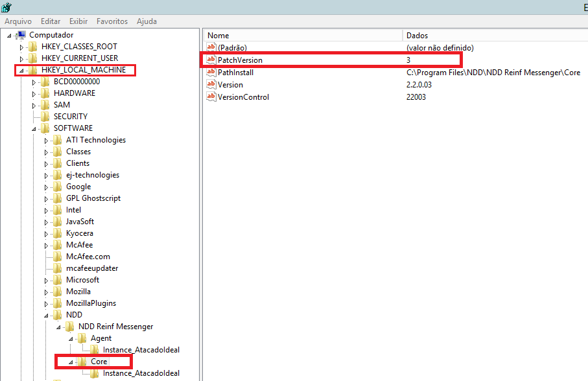Viewport: 588px width, 381px height.
Task: Click the Mozilla folder icon
Action: (x=58, y=292)
